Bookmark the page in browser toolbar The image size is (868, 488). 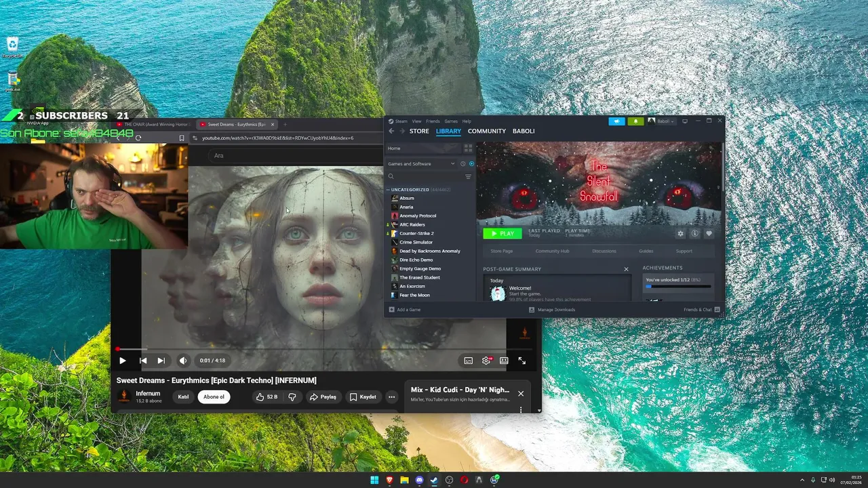tap(181, 138)
